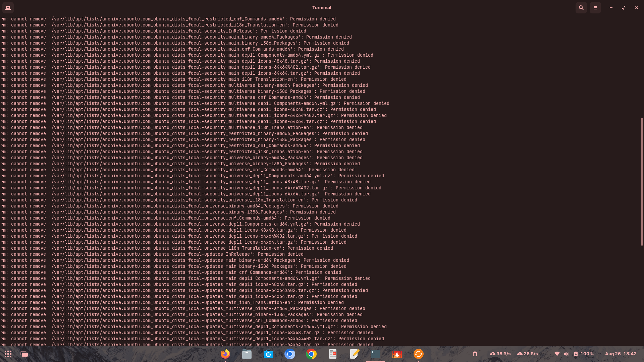Image resolution: width=644 pixels, height=362 pixels.
Task: Click the focal_universe_dep11_Components-amd64.yml.gz line
Action: point(180,224)
